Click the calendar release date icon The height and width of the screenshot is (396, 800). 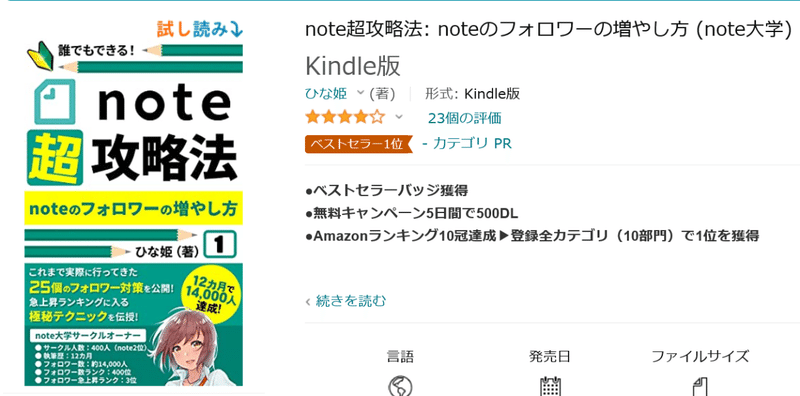tap(550, 387)
